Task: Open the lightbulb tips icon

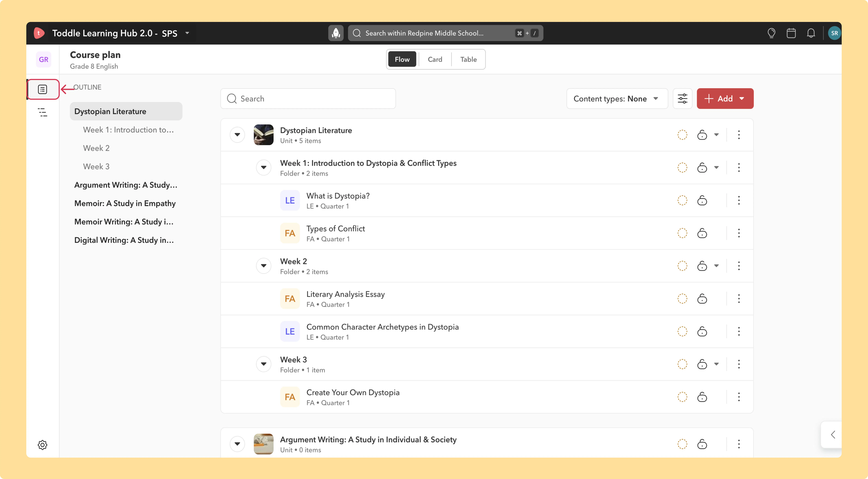Action: tap(771, 33)
